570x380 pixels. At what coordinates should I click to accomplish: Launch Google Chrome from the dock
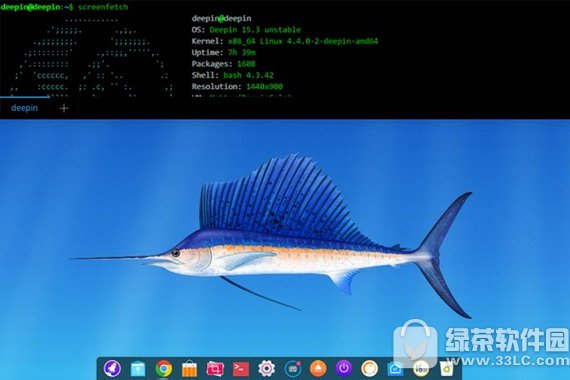(164, 369)
